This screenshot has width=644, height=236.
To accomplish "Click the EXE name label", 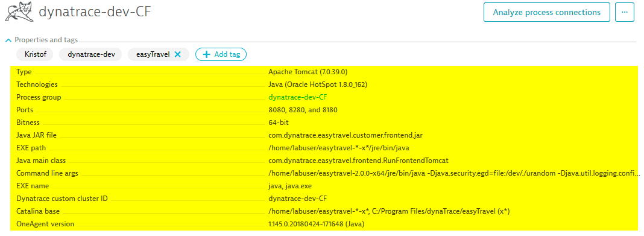I will [x=33, y=186].
